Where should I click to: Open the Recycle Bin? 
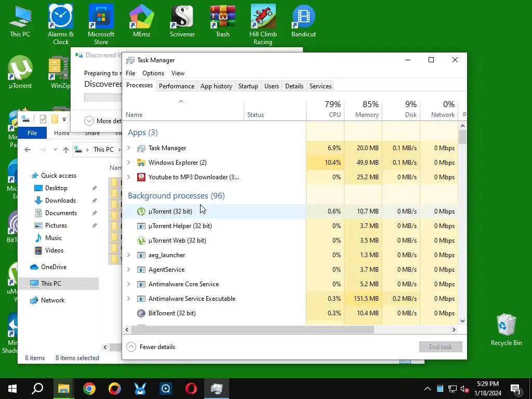[506, 330]
